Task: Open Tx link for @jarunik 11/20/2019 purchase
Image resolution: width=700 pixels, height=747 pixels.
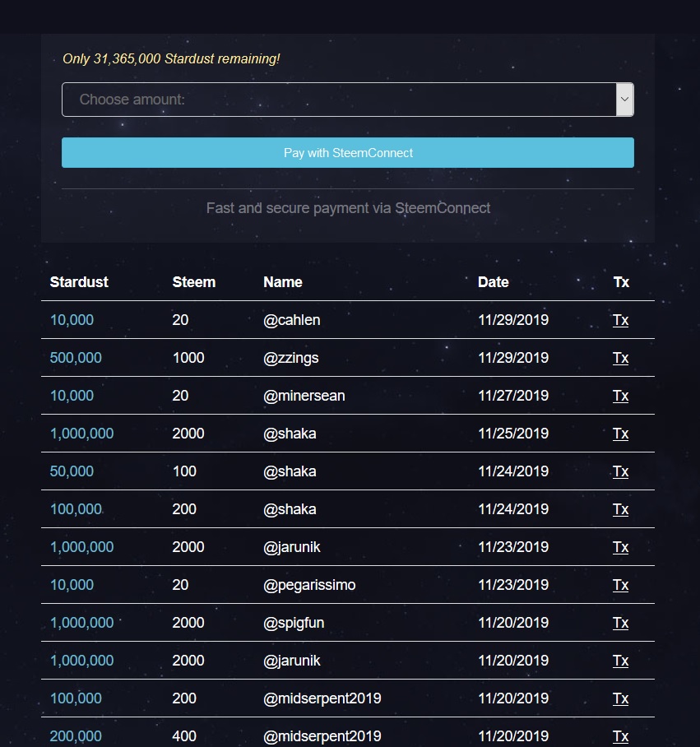Action: pos(620,661)
